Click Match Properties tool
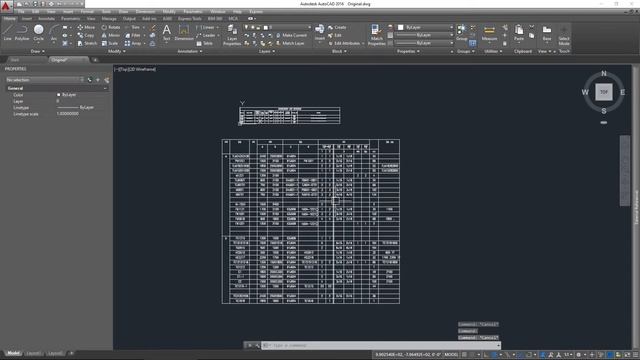 (x=376, y=35)
